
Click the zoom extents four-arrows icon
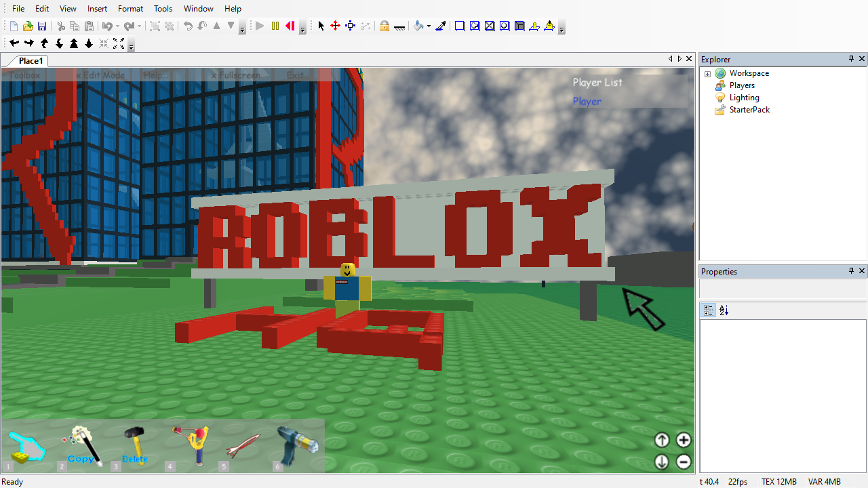[119, 43]
